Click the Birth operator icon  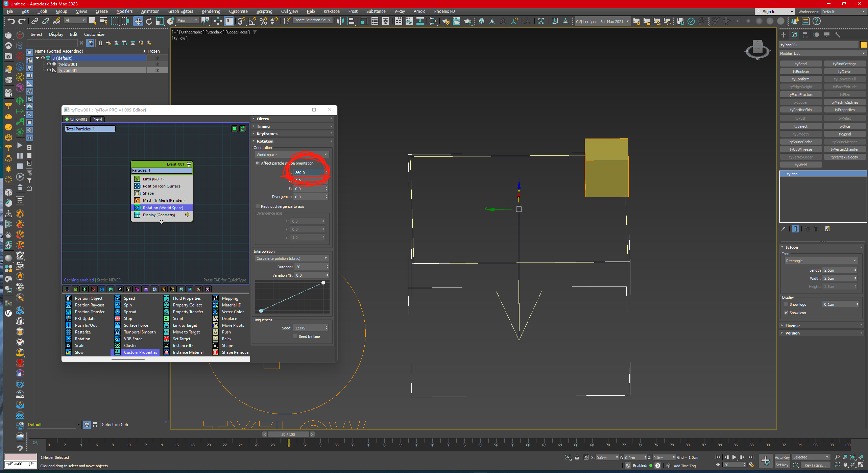137,179
